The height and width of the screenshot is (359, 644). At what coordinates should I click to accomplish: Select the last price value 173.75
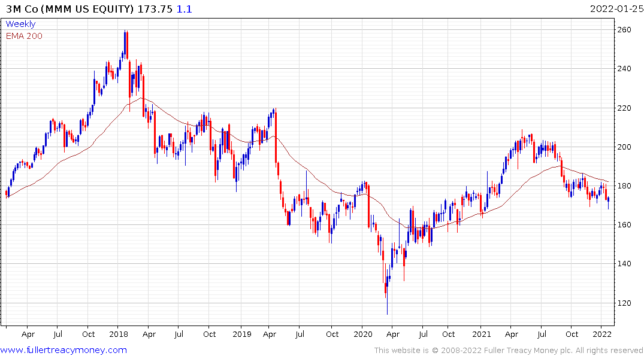pyautogui.click(x=155, y=9)
